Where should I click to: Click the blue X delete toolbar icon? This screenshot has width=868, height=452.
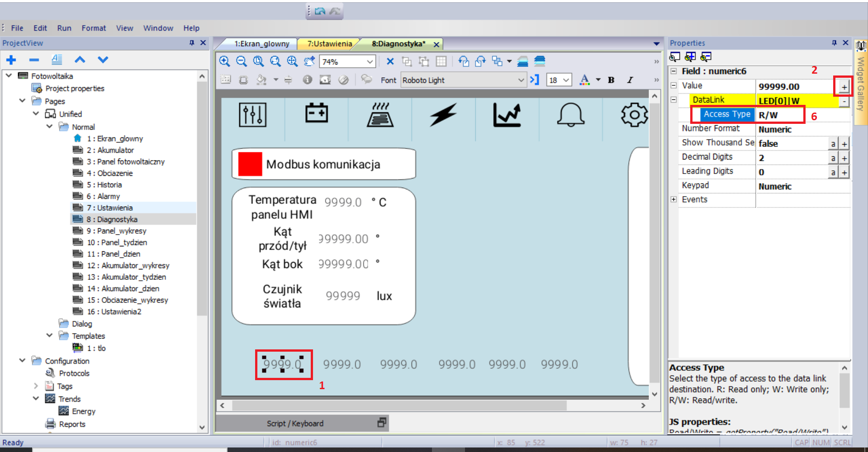coord(390,61)
